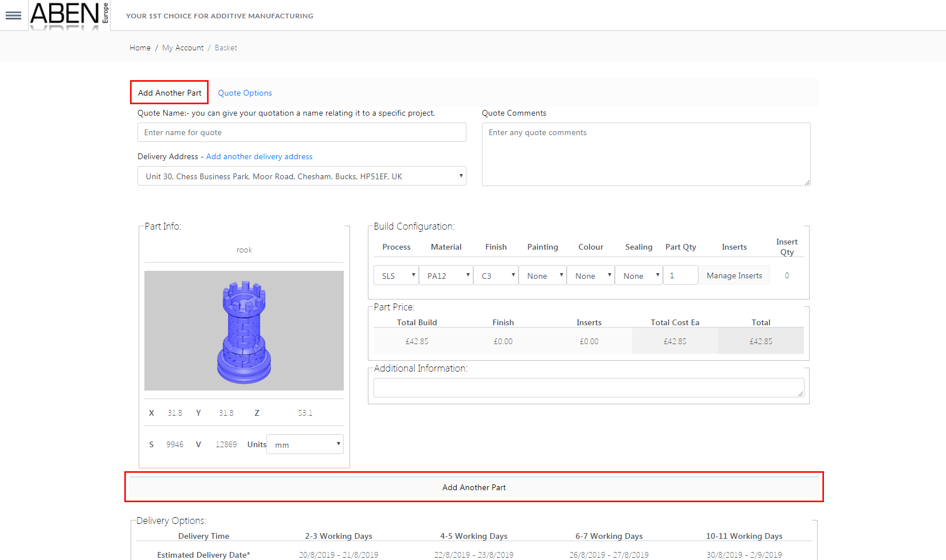Click Add another delivery address link

click(259, 156)
